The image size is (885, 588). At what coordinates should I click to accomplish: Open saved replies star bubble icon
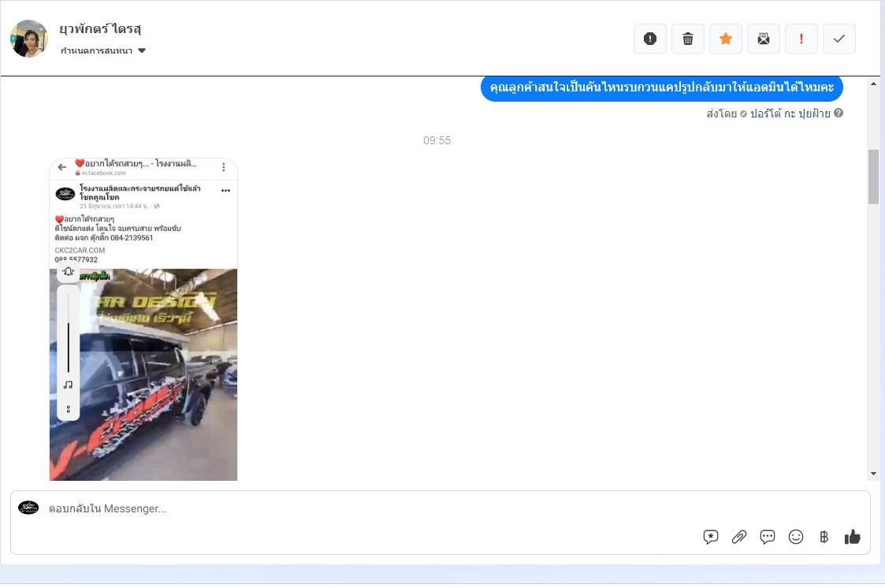point(711,537)
